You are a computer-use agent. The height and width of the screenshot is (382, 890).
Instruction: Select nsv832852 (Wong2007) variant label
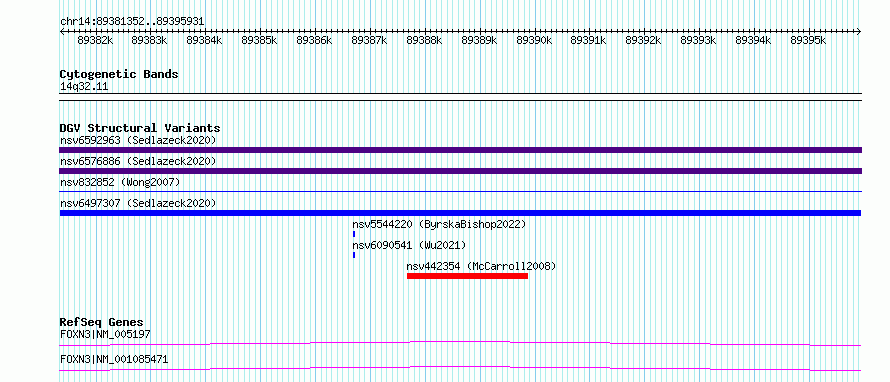(x=120, y=182)
